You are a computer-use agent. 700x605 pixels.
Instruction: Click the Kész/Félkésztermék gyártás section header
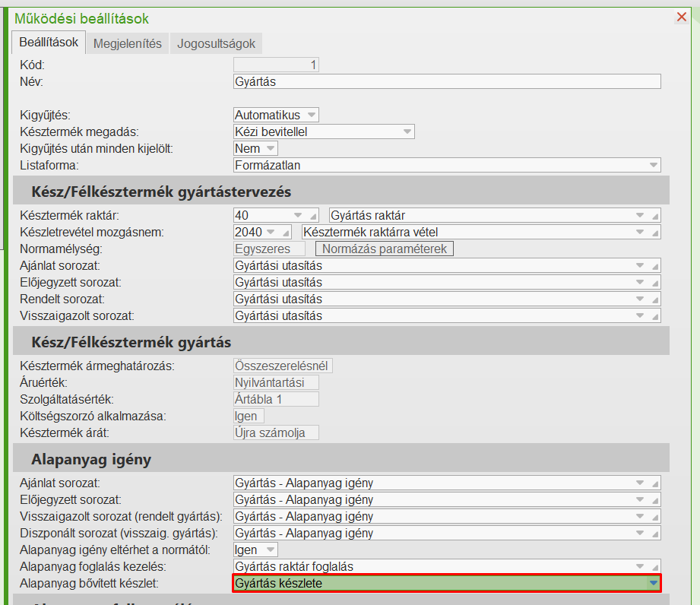(x=341, y=341)
